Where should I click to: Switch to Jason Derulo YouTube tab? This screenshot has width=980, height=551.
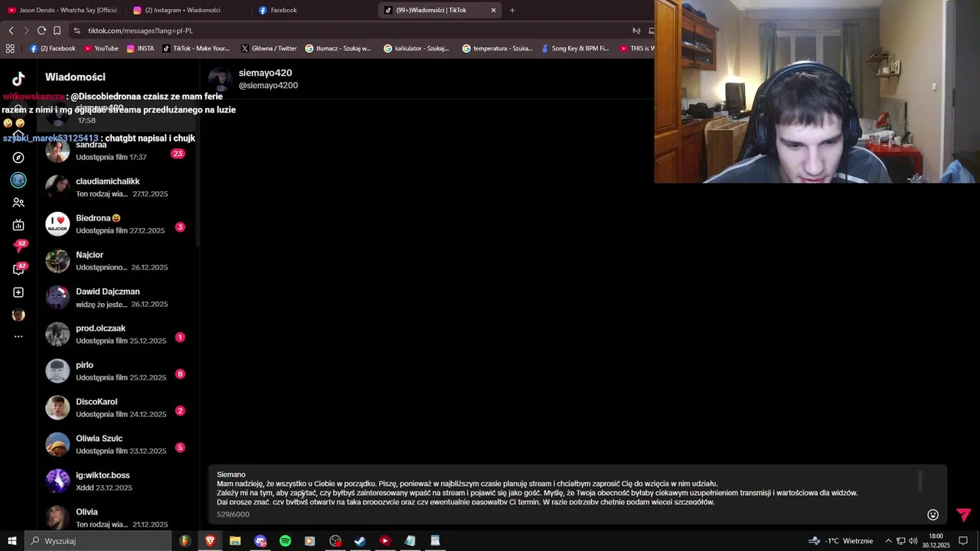click(62, 10)
